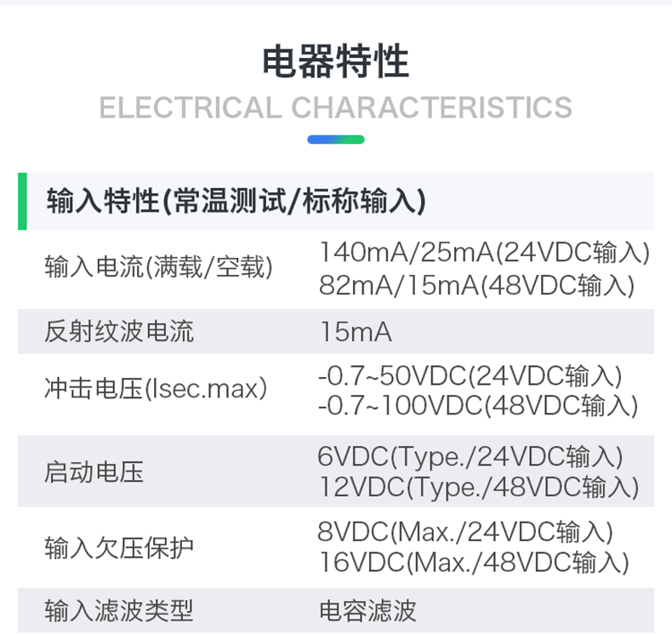Select the 15mA value for 反射纹波电流

click(x=356, y=332)
